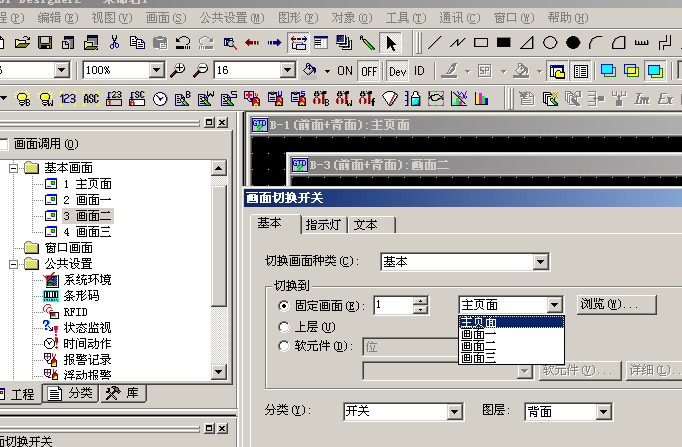The height and width of the screenshot is (447, 682).
Task: Select the arrow pointer selection tool
Action: 390,43
